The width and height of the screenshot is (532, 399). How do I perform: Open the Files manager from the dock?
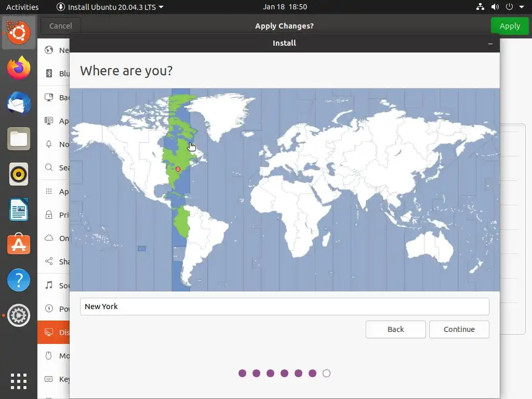point(19,139)
